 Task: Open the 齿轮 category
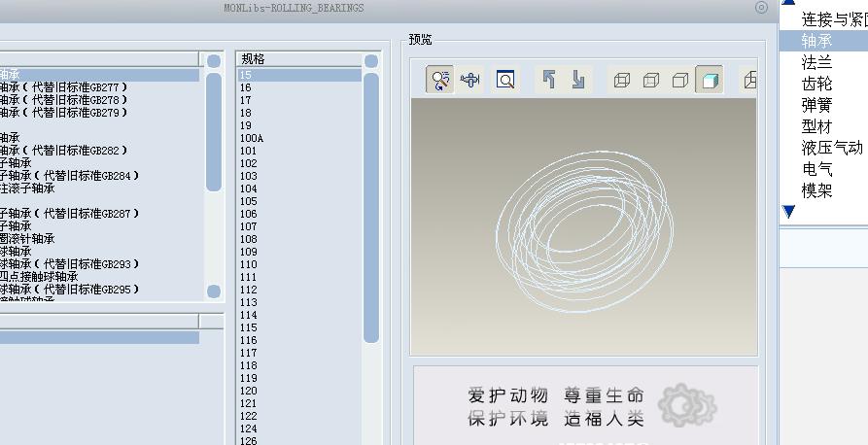pos(817,84)
